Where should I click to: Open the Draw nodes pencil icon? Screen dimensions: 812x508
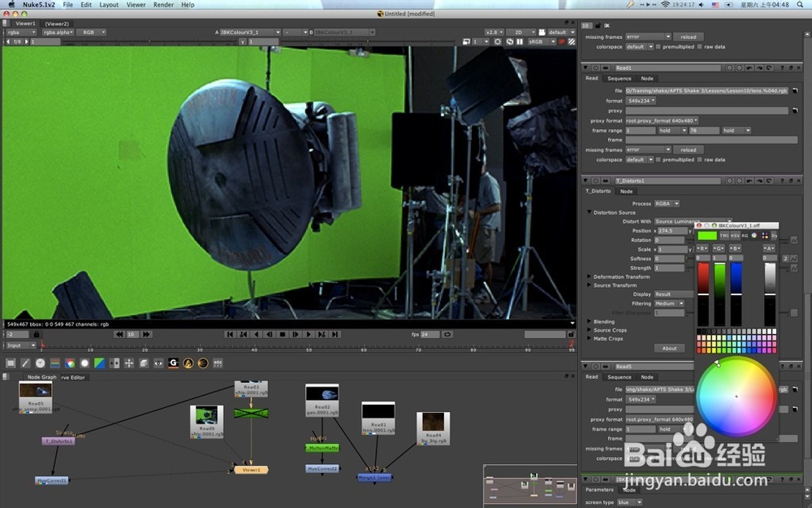pyautogui.click(x=25, y=363)
